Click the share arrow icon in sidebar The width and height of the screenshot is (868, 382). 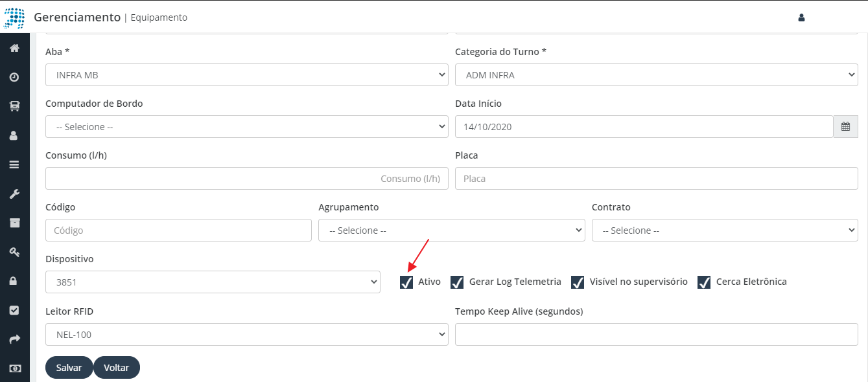click(14, 339)
